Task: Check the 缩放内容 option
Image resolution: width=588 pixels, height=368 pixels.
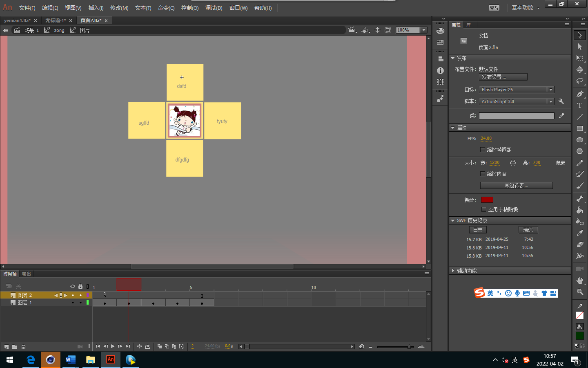Action: click(x=483, y=174)
